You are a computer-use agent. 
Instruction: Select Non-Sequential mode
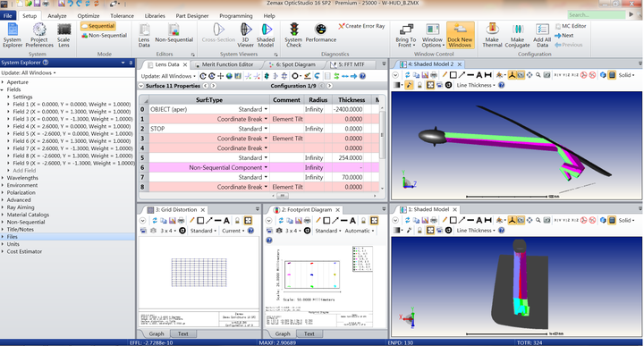pyautogui.click(x=104, y=35)
